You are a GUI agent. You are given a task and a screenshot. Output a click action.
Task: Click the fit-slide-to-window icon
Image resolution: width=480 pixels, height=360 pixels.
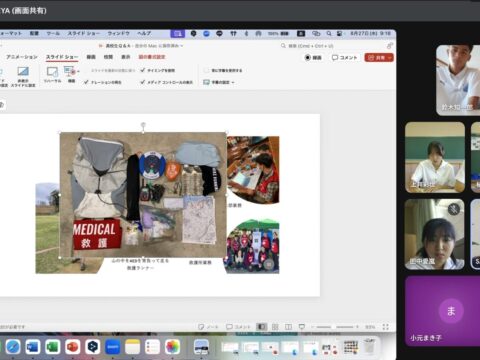click(x=386, y=327)
